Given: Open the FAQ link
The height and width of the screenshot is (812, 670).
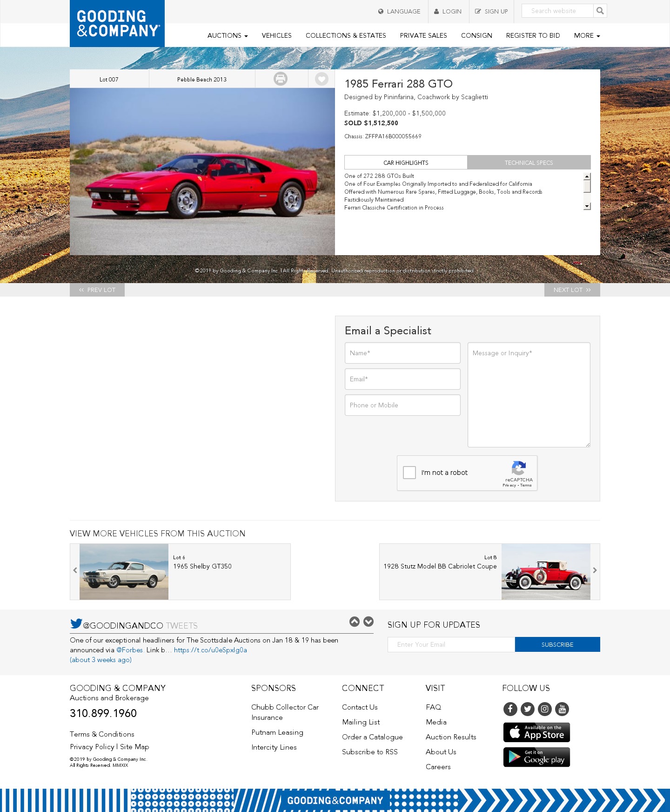Looking at the screenshot, I should point(434,707).
